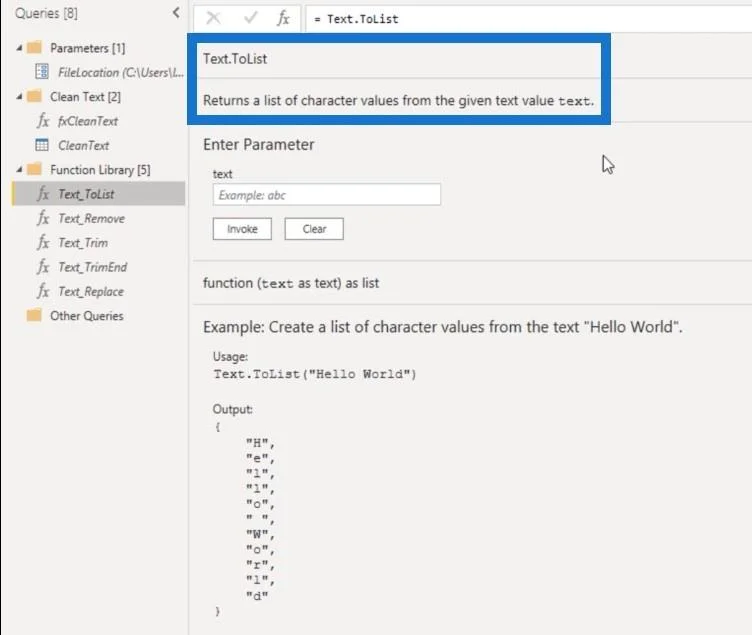Click the fx icon beside Text_ToList
Screen dimensions: 752x635
(43, 193)
